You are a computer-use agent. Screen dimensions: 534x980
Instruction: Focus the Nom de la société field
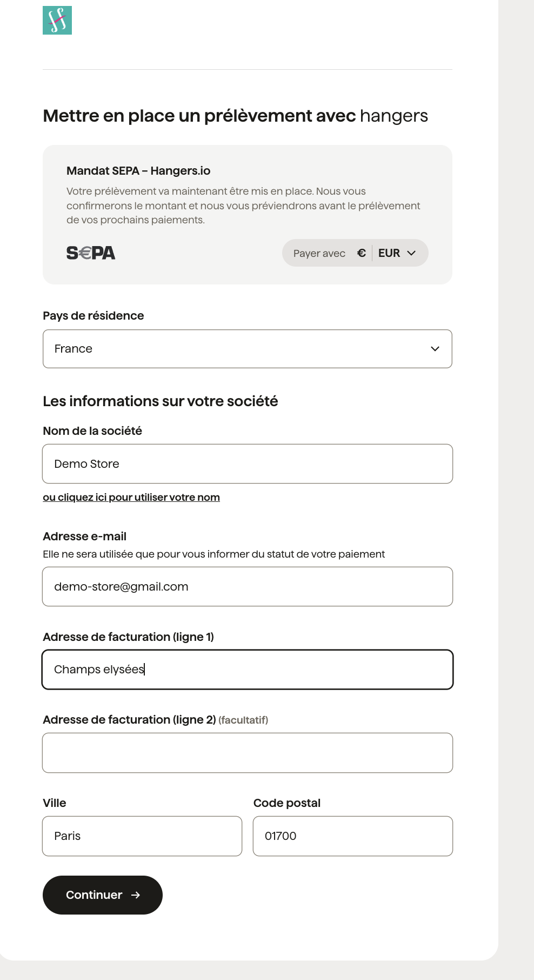tap(248, 464)
